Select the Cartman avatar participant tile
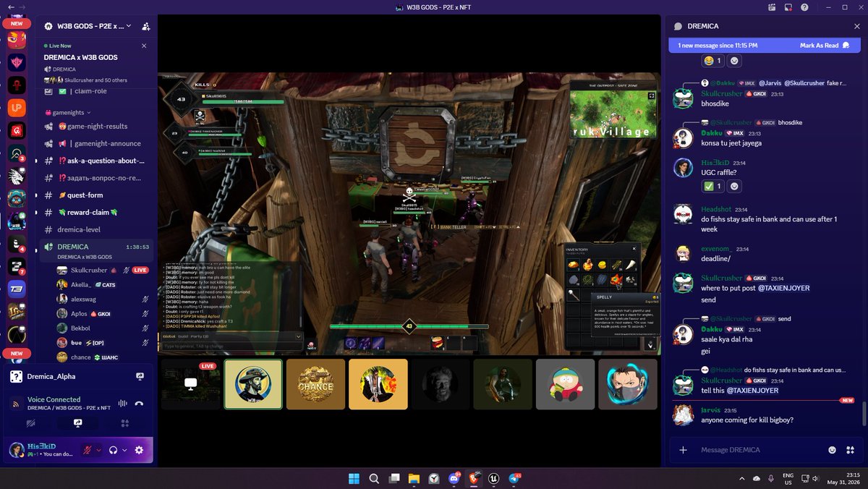The width and height of the screenshot is (868, 489). point(565,384)
